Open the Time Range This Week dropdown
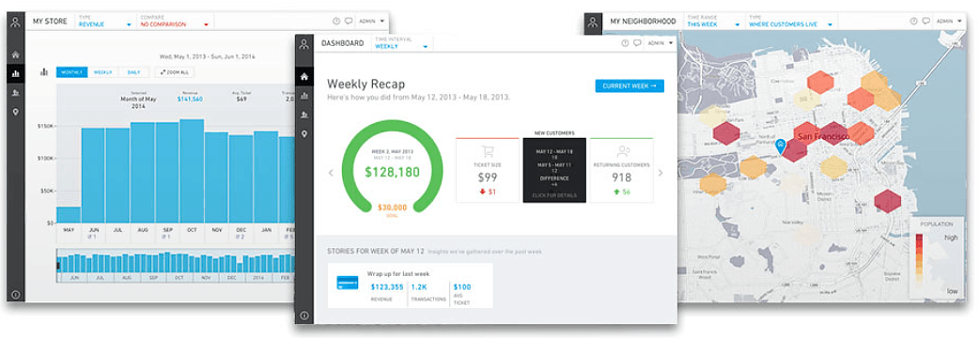The width and height of the screenshot is (980, 338). 713,22
